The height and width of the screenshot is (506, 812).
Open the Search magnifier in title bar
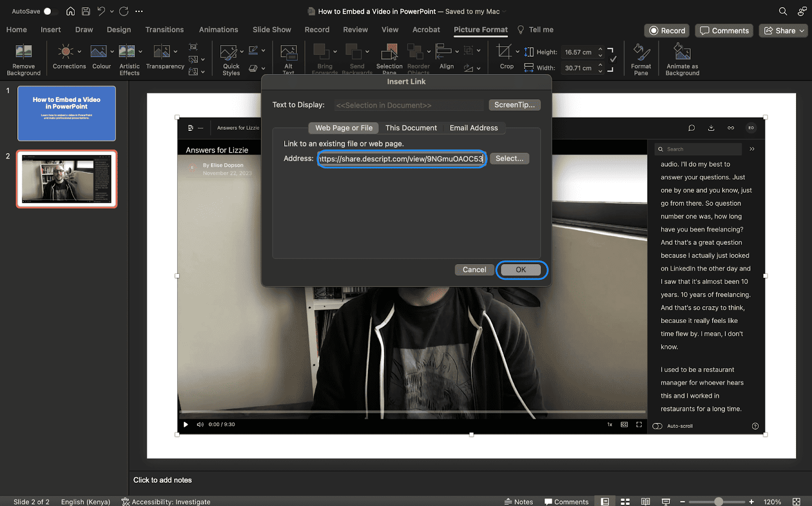783,11
